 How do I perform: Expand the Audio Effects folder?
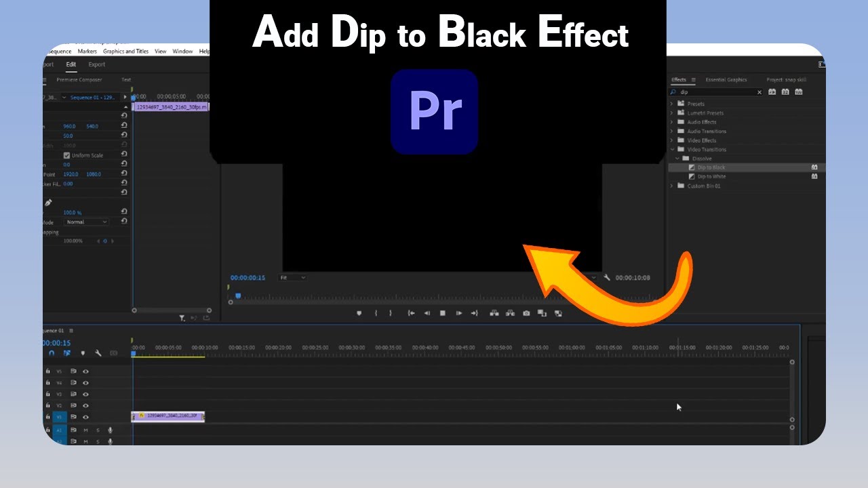tap(672, 122)
